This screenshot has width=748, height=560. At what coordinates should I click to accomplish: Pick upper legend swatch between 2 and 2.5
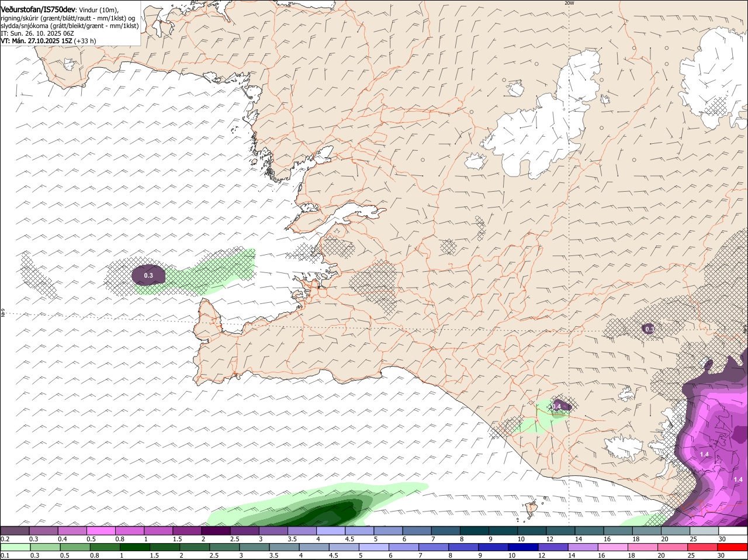(216, 530)
